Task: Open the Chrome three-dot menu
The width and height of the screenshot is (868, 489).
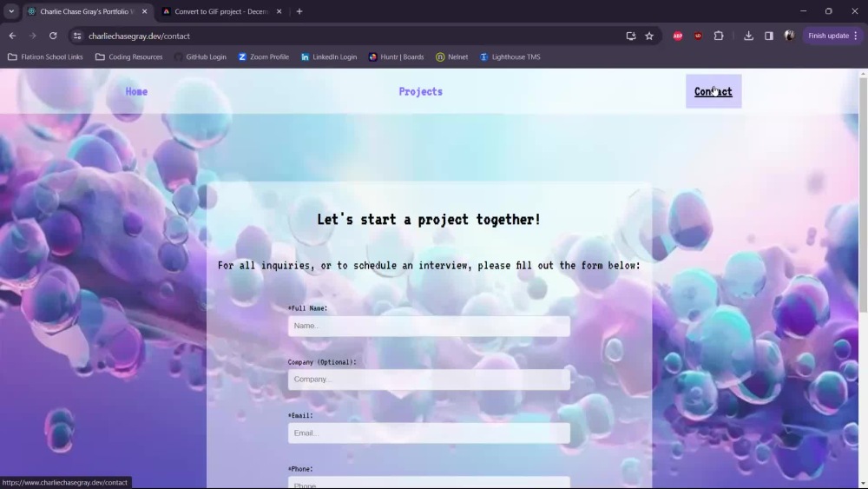Action: click(856, 36)
